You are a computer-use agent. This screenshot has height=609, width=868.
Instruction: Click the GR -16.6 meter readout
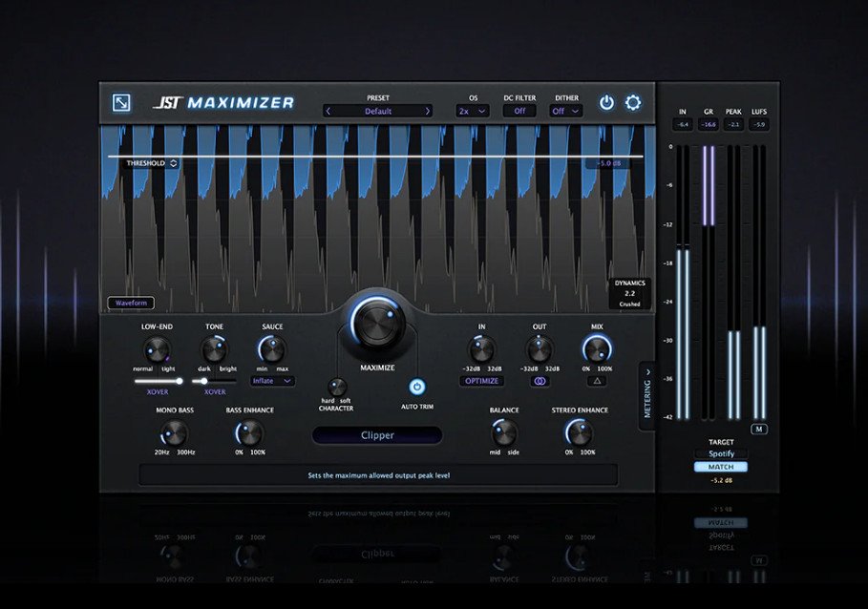709,124
